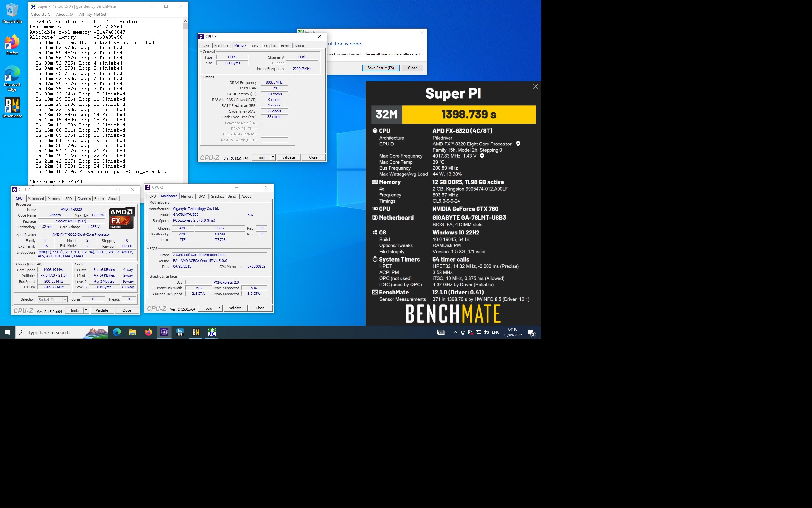Open the taskbar app beside CPU-Z icon
This screenshot has width=812, height=508.
180,332
